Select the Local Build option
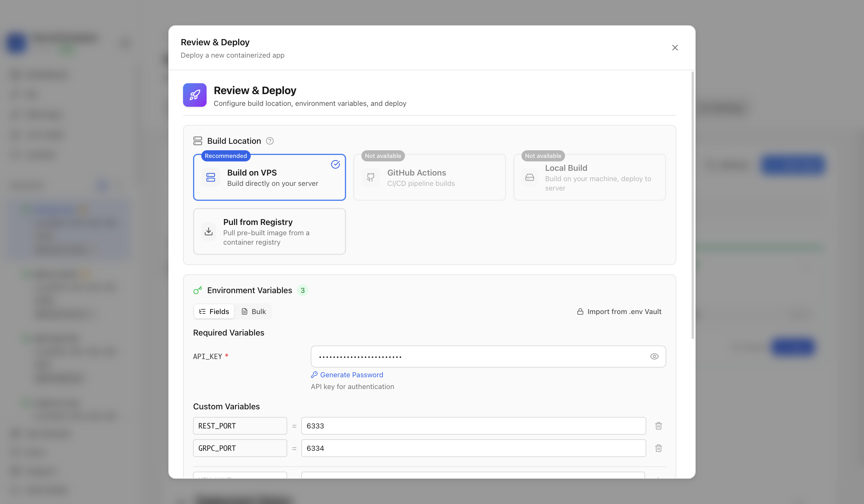 [589, 177]
